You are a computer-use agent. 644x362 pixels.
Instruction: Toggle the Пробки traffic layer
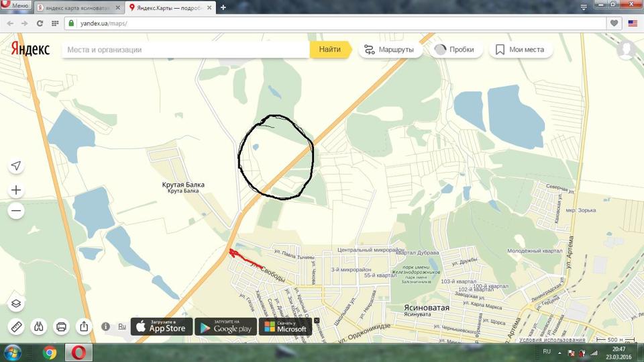[x=453, y=50]
